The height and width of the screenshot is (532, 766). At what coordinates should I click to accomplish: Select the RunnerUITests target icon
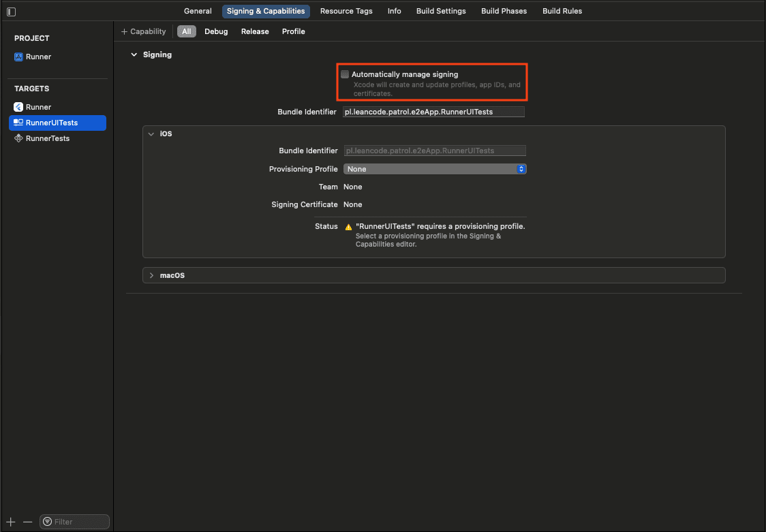click(18, 123)
